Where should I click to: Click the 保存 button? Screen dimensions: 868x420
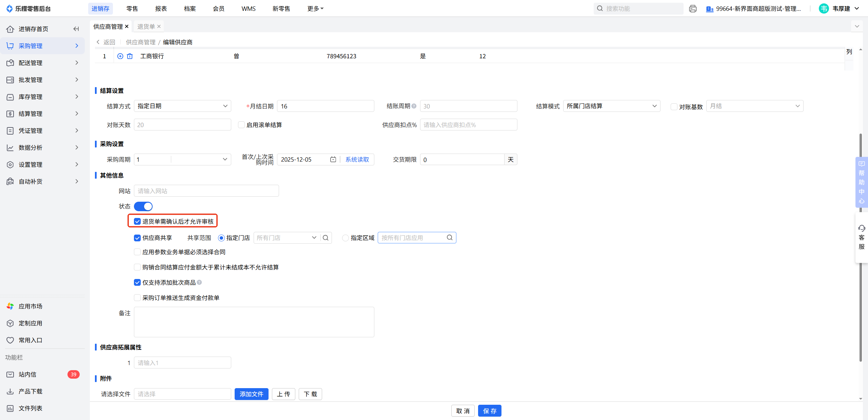click(x=489, y=411)
